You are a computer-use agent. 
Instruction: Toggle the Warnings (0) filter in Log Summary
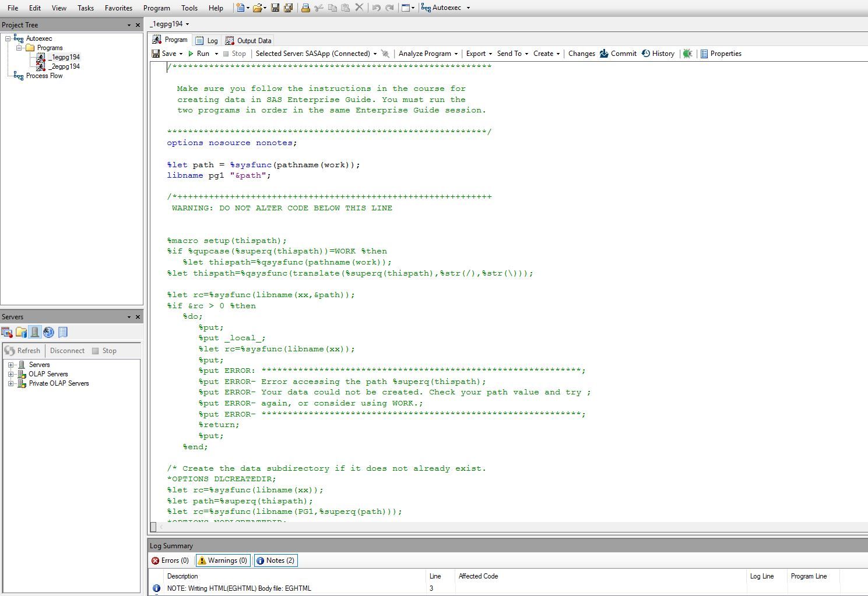tap(222, 560)
